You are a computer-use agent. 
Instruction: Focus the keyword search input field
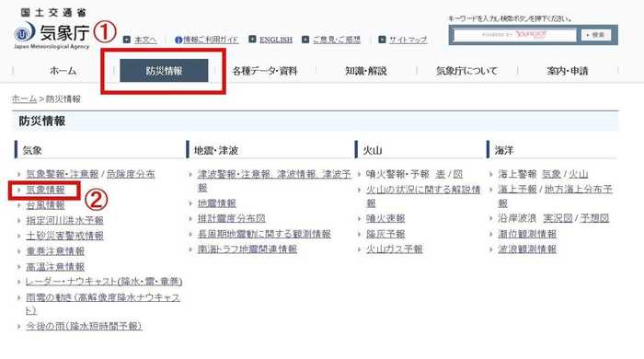(514, 35)
